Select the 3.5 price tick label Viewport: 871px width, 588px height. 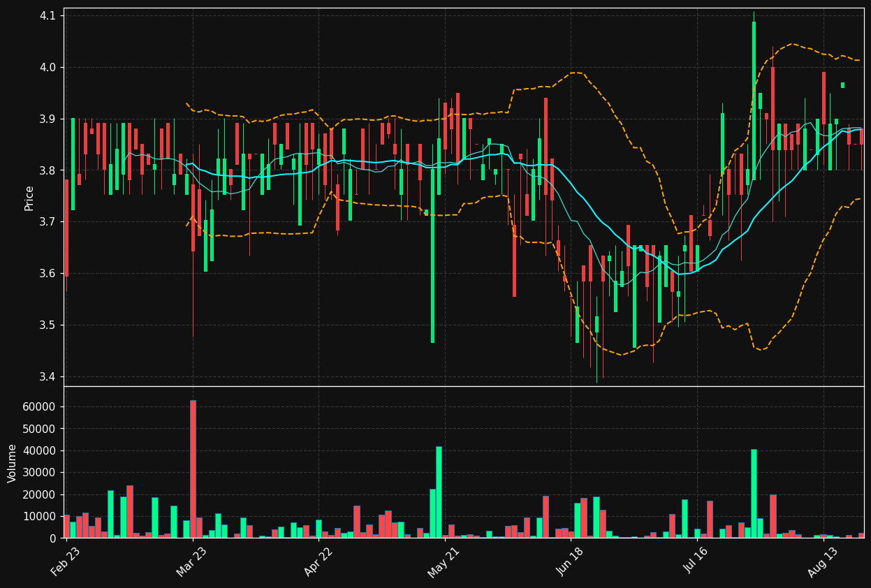pos(48,325)
